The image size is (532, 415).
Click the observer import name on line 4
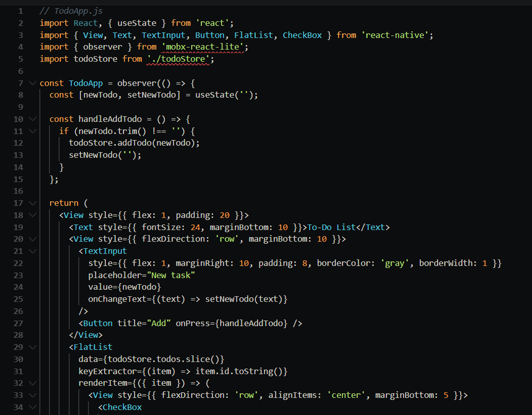click(x=103, y=47)
